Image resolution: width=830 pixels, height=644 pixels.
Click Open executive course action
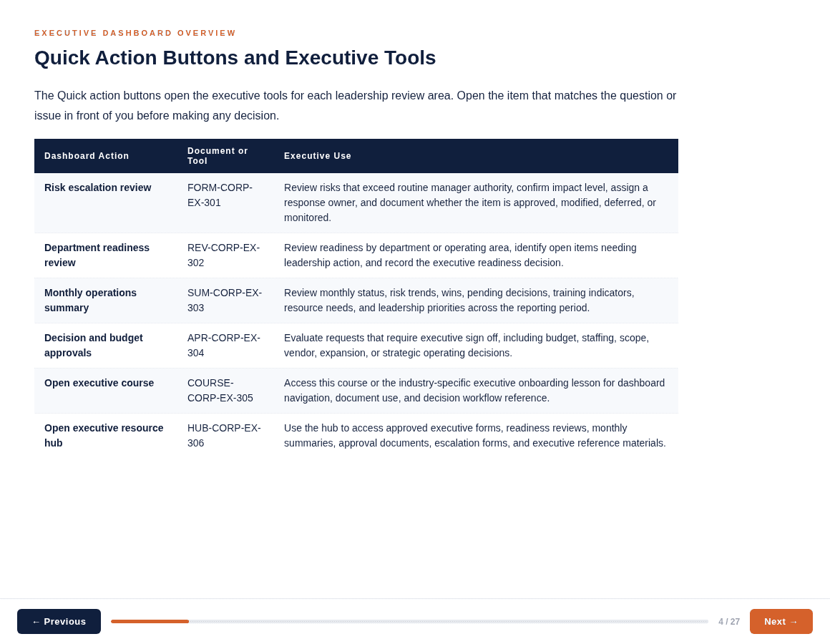pos(99,383)
